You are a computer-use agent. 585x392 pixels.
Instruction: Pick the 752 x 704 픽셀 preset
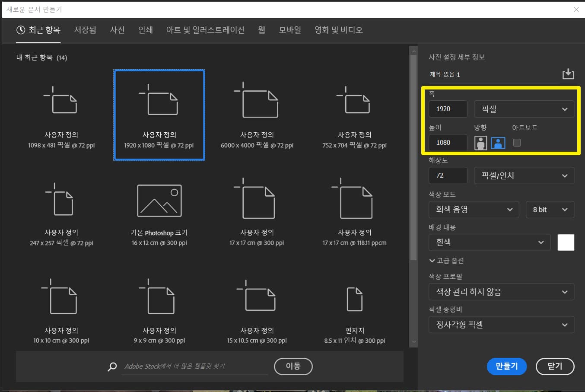coord(355,115)
